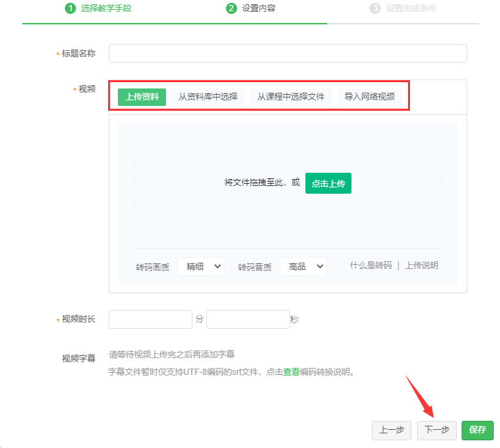Click the video duration minutes field
This screenshot has height=448, width=500.
tap(150, 319)
